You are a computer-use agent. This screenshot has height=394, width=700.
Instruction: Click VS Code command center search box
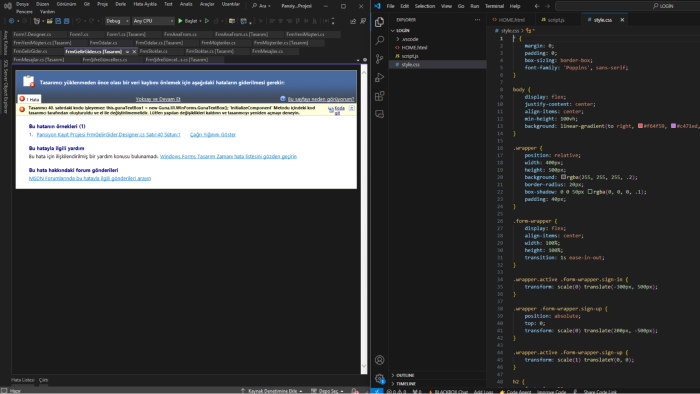pyautogui.click(x=627, y=6)
